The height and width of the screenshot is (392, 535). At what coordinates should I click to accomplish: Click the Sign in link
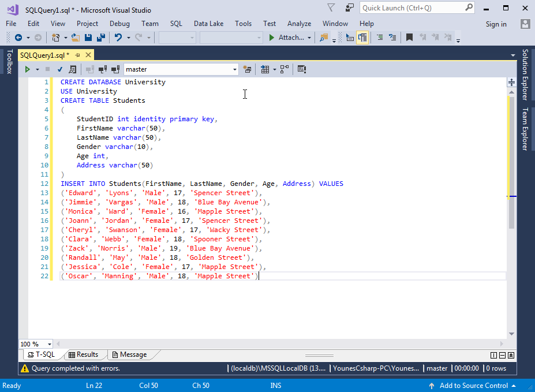coord(496,24)
